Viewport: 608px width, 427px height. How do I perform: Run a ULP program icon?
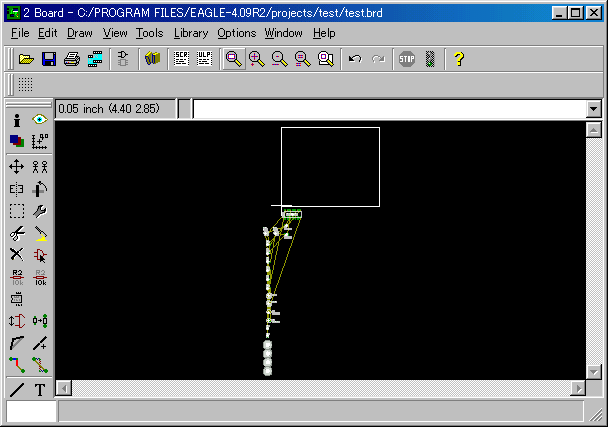pos(204,59)
